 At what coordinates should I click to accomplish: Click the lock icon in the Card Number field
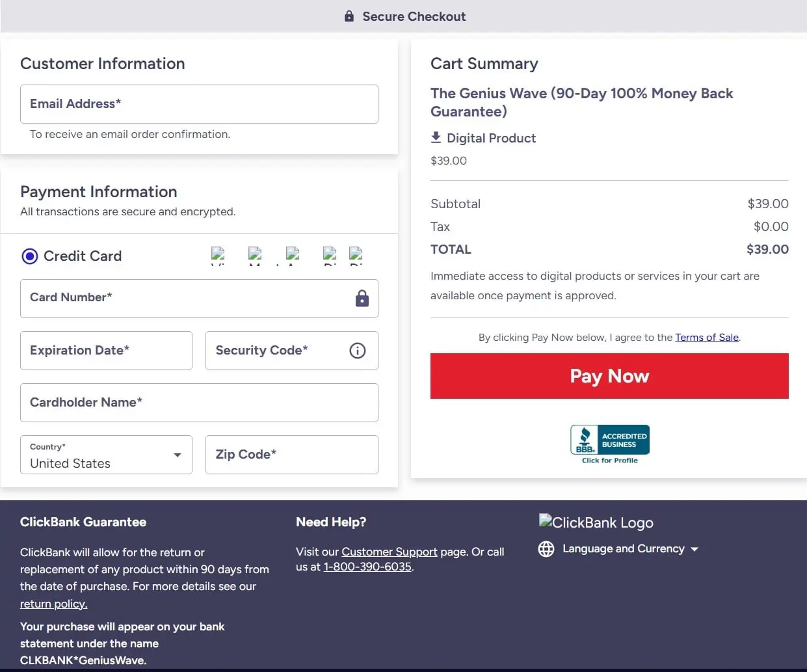[362, 298]
